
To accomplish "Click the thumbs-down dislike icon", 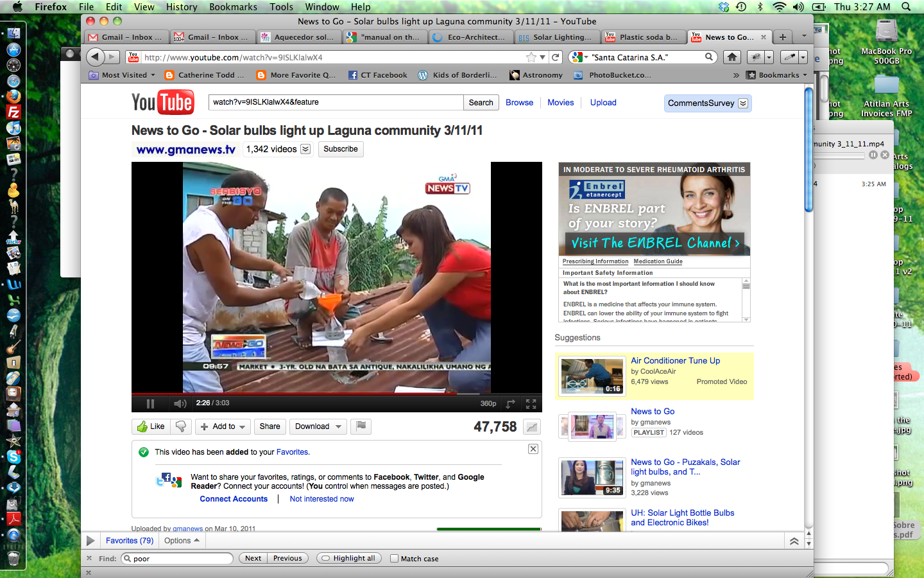I will [182, 426].
